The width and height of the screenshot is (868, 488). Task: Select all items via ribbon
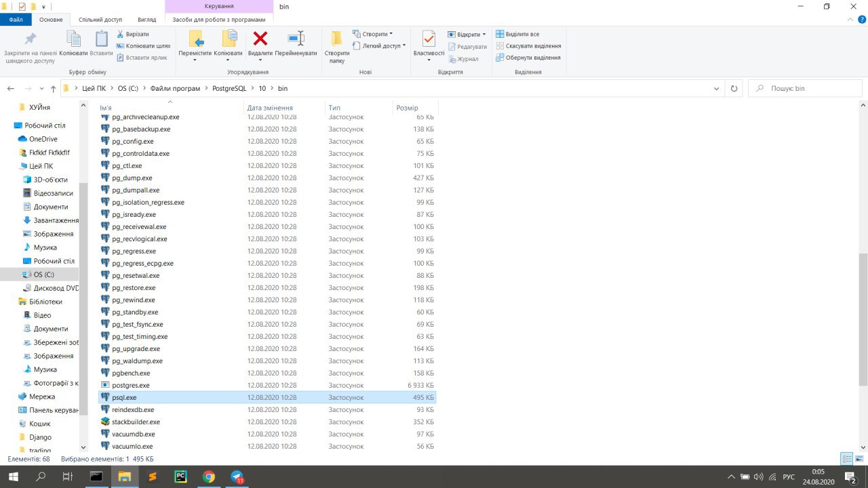pos(517,34)
